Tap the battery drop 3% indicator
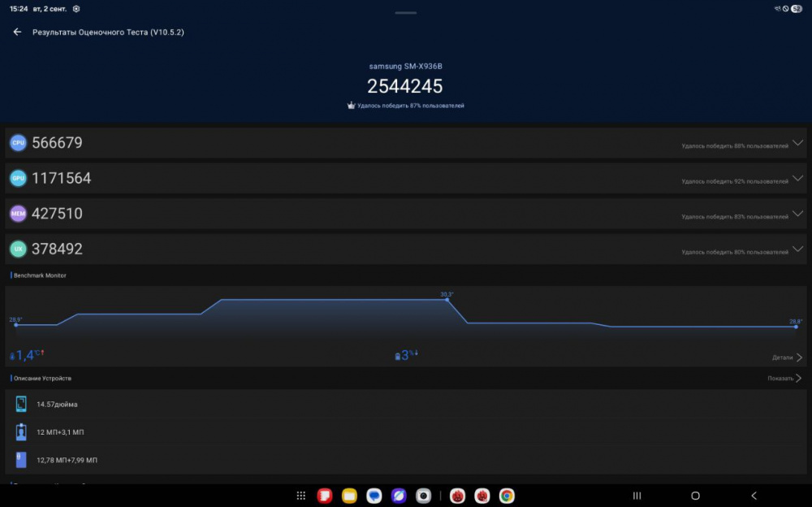Image resolution: width=812 pixels, height=507 pixels. [407, 355]
